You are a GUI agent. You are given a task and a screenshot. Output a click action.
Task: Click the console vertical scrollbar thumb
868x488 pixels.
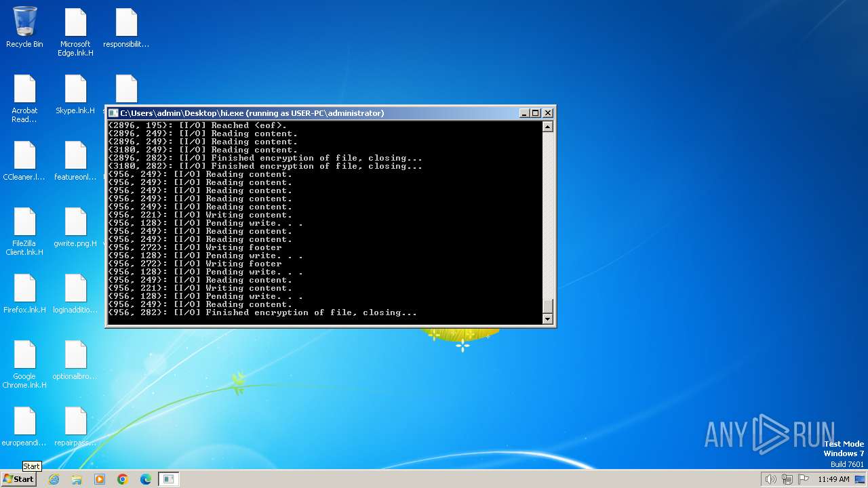[548, 306]
